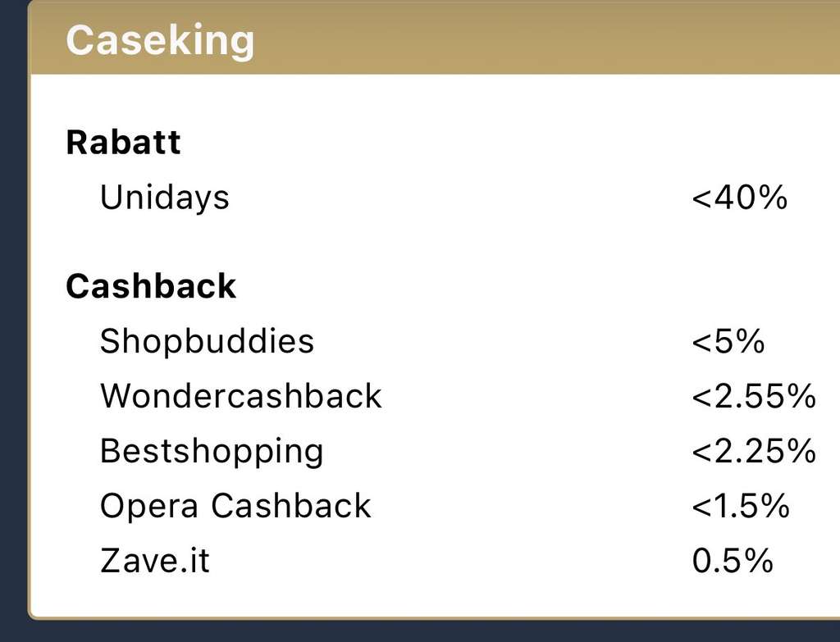The height and width of the screenshot is (642, 840).
Task: Click the dark strip beneath the card
Action: click(x=435, y=632)
